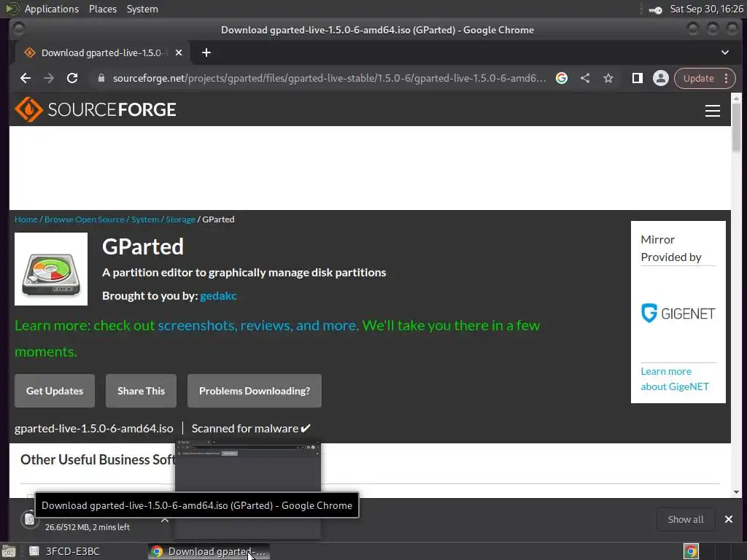Click the date and time clock
Image resolution: width=747 pixels, height=560 pixels.
(706, 9)
